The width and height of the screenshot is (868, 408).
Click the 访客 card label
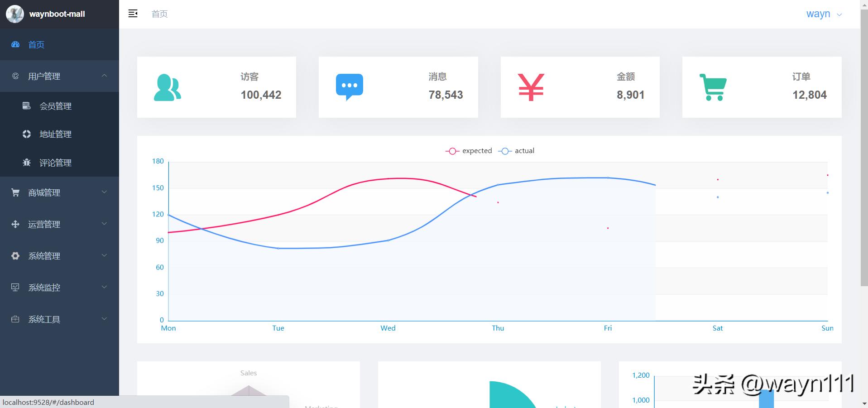(x=249, y=77)
